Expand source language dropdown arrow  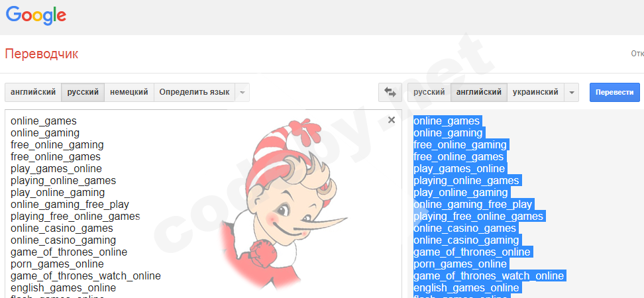[x=242, y=92]
